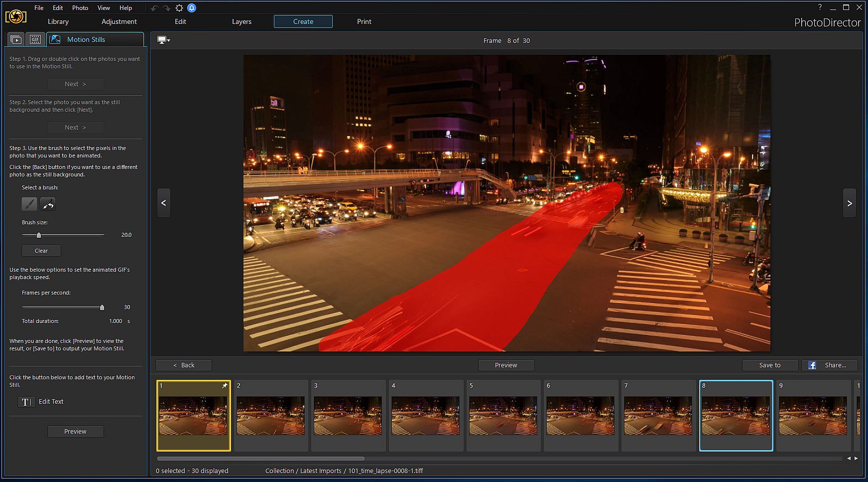Select the eraser undo brush tool
This screenshot has height=482, width=868.
[x=48, y=204]
